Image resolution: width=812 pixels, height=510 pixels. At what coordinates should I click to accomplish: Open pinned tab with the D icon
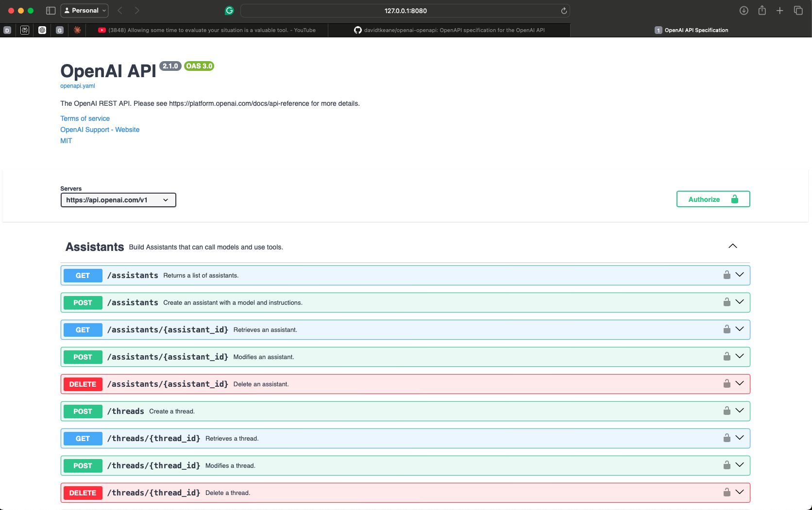(7, 30)
